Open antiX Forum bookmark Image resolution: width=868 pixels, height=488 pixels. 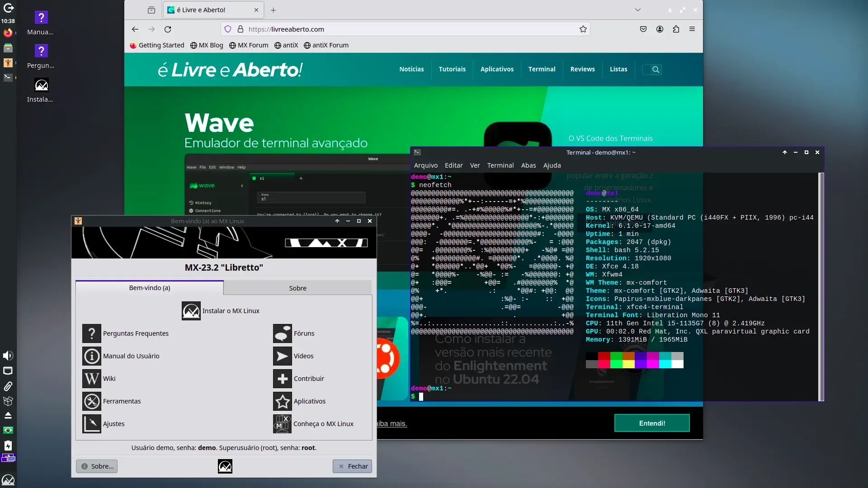pyautogui.click(x=326, y=45)
